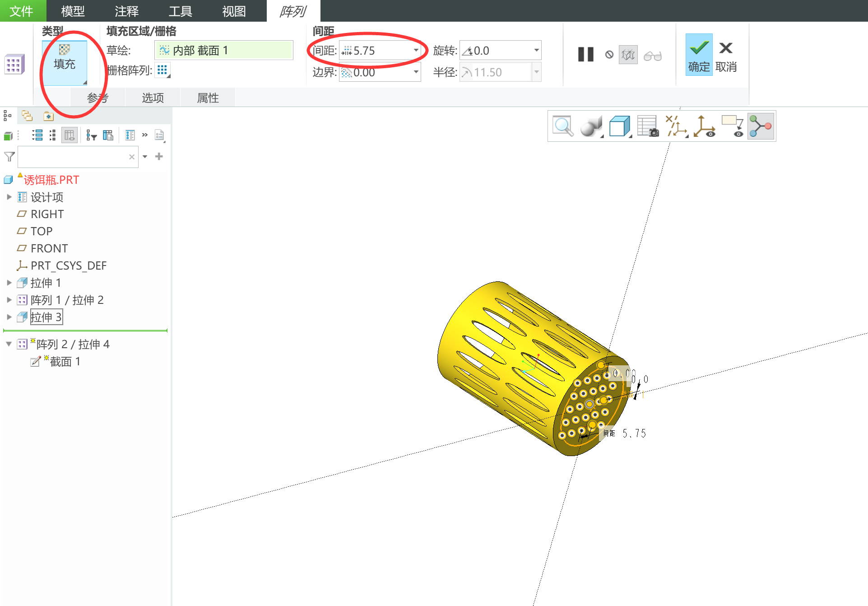Click the funnel filter icon
This screenshot has height=606, width=868.
(x=9, y=157)
